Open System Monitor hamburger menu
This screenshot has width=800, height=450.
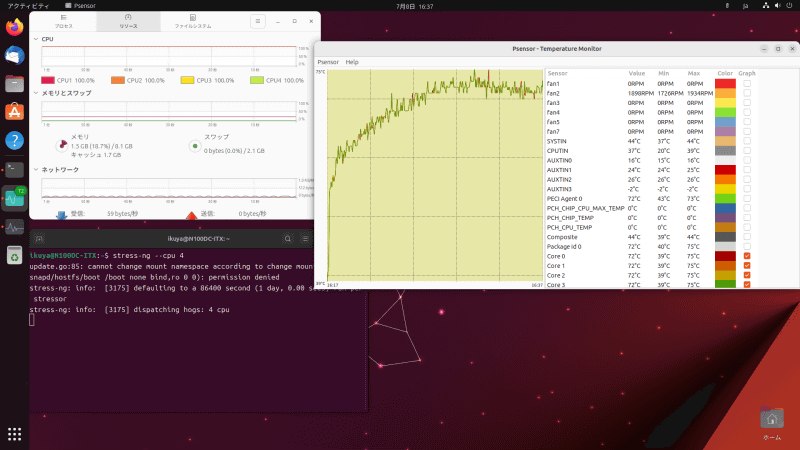258,21
